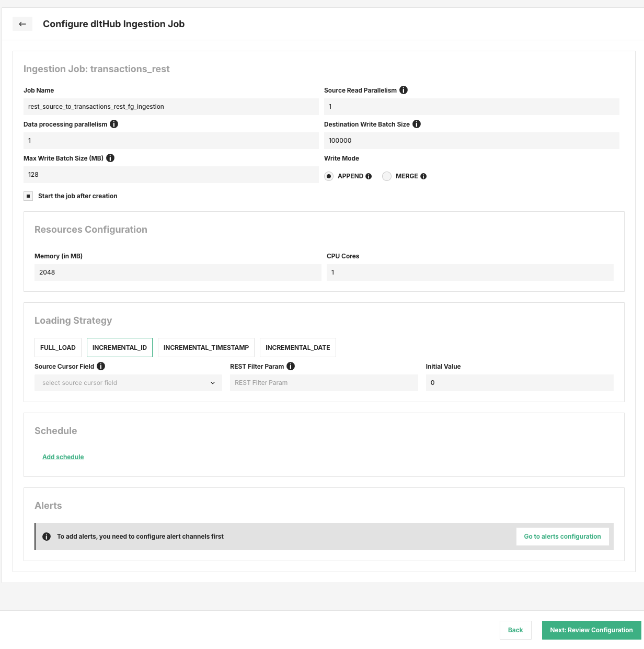Click the info icon beside Source Read Parallelism
This screenshot has width=644, height=649.
point(404,90)
